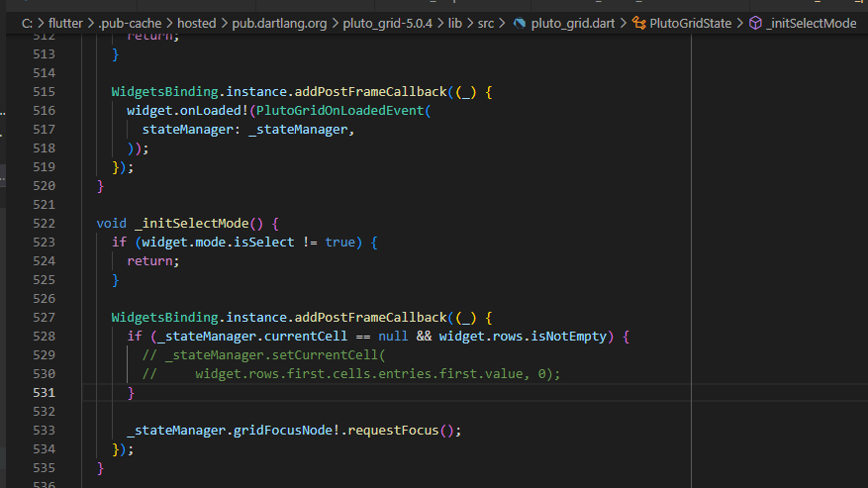The height and width of the screenshot is (488, 868).
Task: Open pluto_grid.dart file breadcrumb
Action: click(572, 24)
